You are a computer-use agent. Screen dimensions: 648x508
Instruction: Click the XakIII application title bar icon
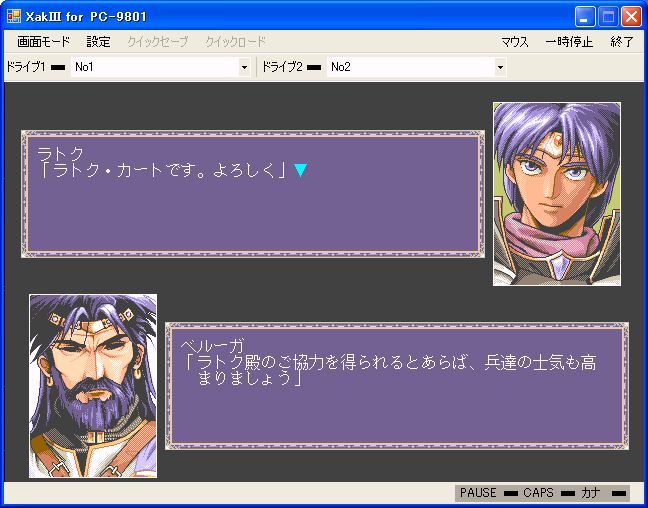[14, 17]
